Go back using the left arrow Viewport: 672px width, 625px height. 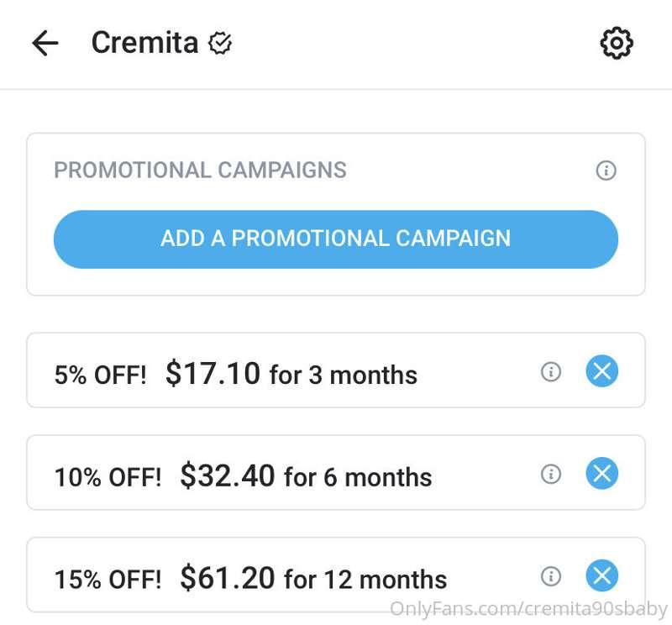coord(45,43)
